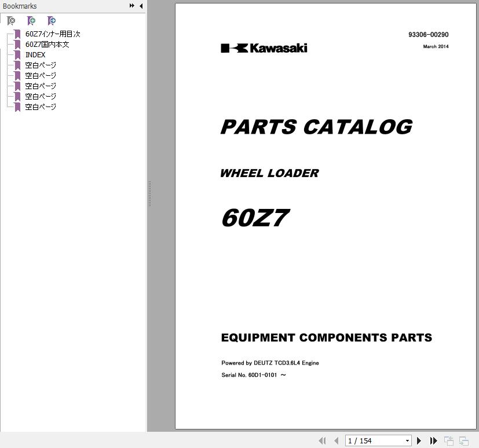Click the March 2014 date text
Image resolution: width=479 pixels, height=448 pixels.
point(436,46)
